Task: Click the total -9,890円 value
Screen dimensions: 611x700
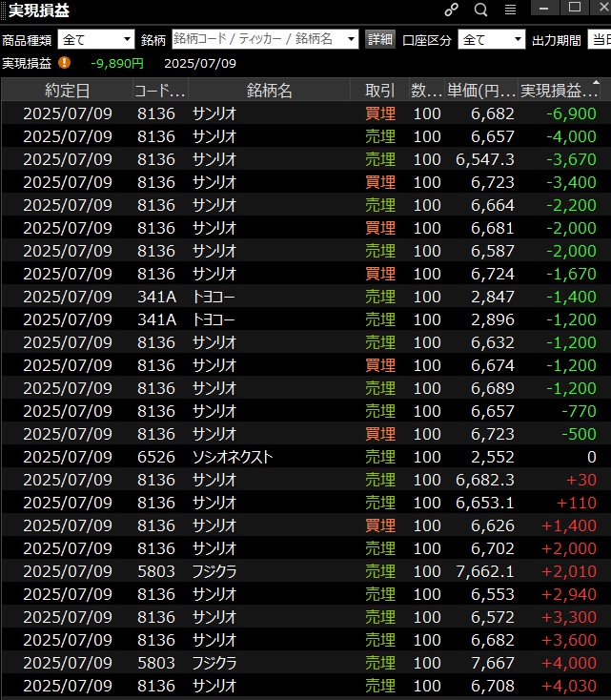Action: coord(117,63)
